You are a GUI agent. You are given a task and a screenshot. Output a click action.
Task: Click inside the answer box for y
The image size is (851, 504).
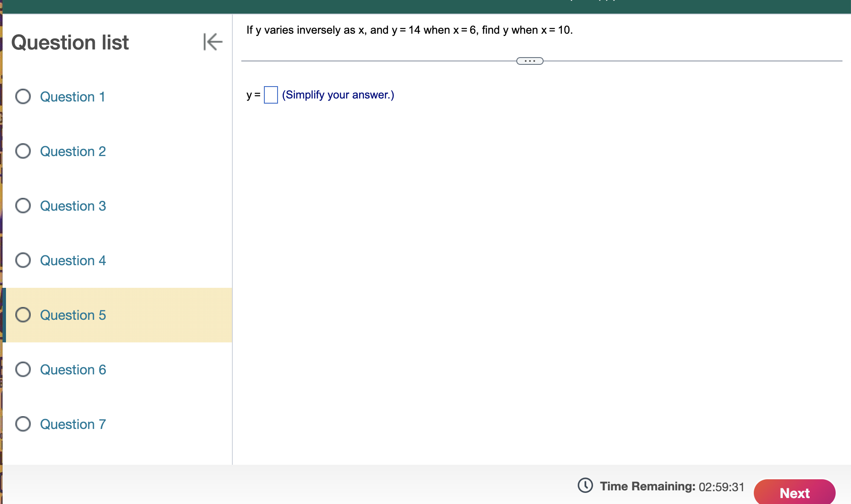(271, 94)
